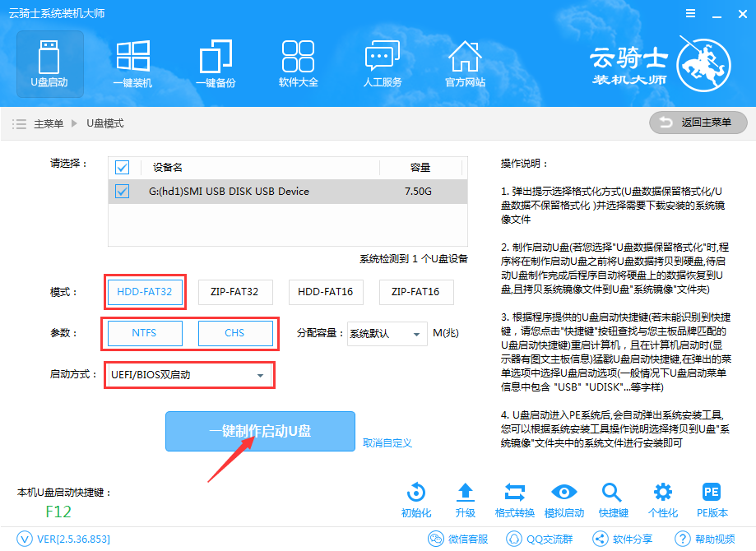
Task: Select the ZIP-FAT32 mode option
Action: (x=235, y=292)
